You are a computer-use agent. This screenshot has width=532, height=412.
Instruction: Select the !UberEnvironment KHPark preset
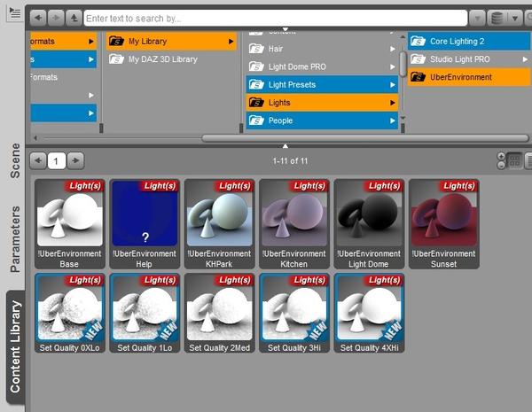(220, 224)
